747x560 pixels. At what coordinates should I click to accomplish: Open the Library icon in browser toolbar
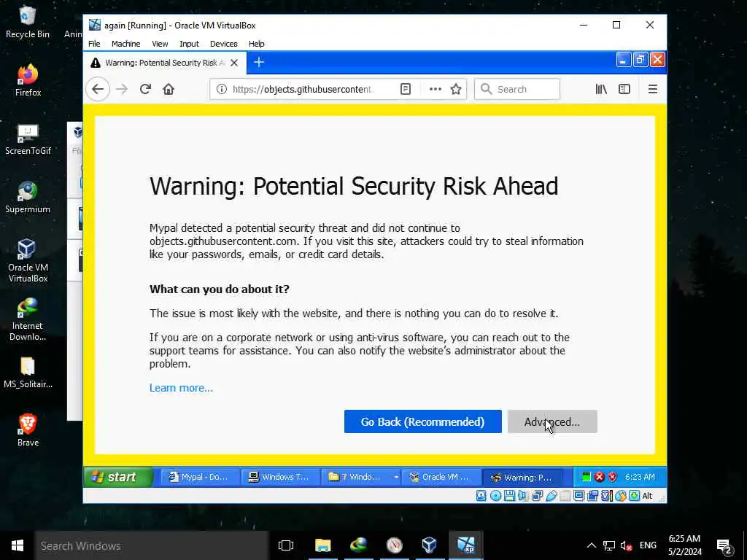pos(601,89)
